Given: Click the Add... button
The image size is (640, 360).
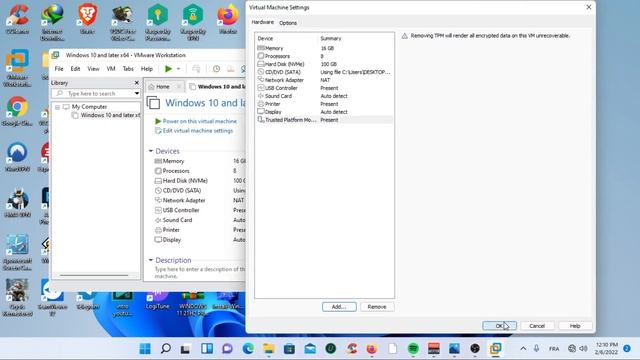Looking at the screenshot, I should pos(339,307).
